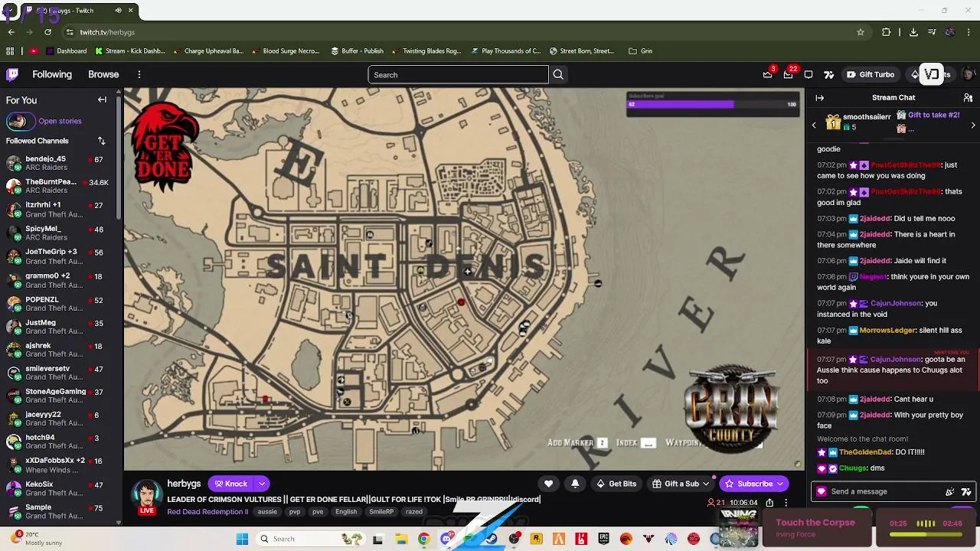This screenshot has height=551, width=980.
Task: Open Rockstar Games Launcher from taskbar
Action: 536,539
